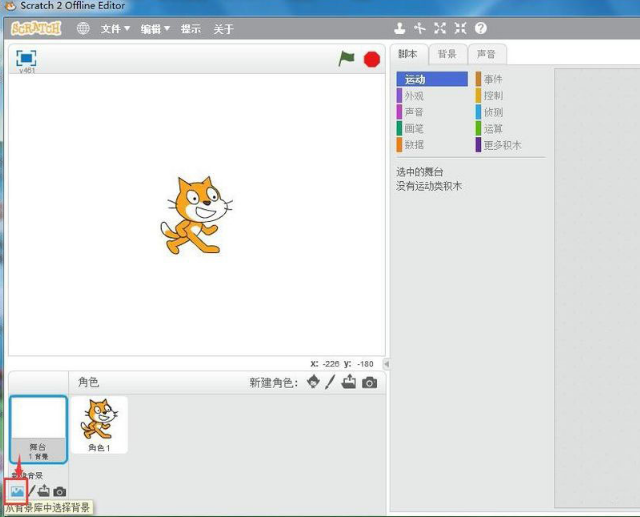Choose new sprite from library

tap(313, 382)
